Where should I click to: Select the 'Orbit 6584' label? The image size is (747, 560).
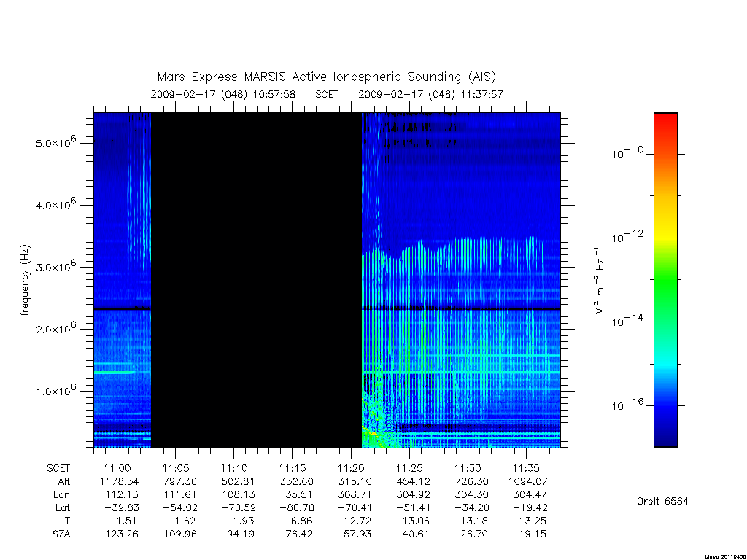coord(662,501)
